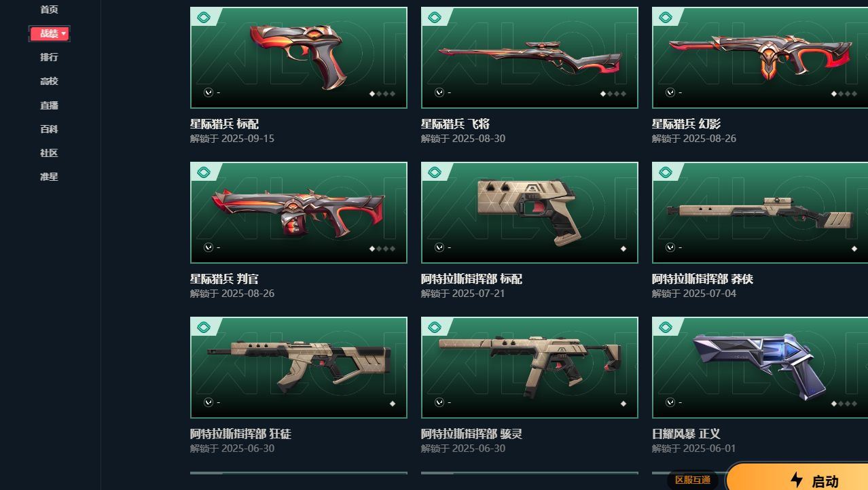Click the tier icon on 星际猎兵 标配 card
This screenshot has width=868, height=490.
click(202, 17)
